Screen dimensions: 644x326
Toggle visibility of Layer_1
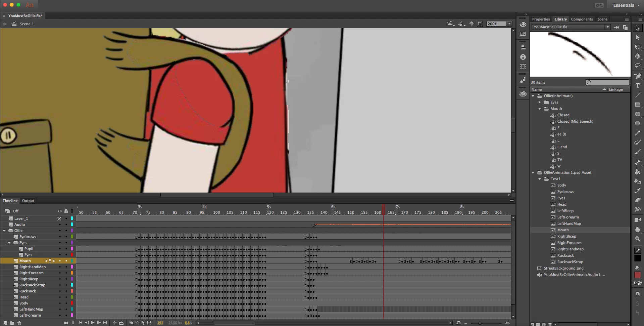point(59,218)
